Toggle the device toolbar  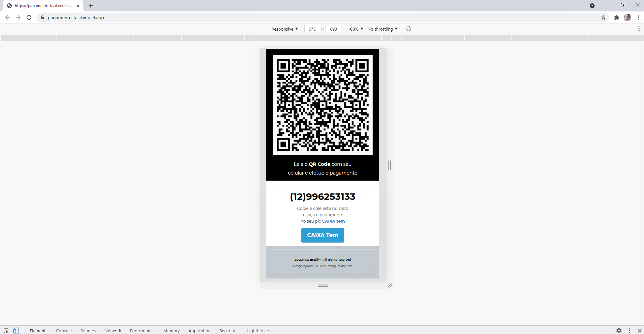click(x=16, y=331)
